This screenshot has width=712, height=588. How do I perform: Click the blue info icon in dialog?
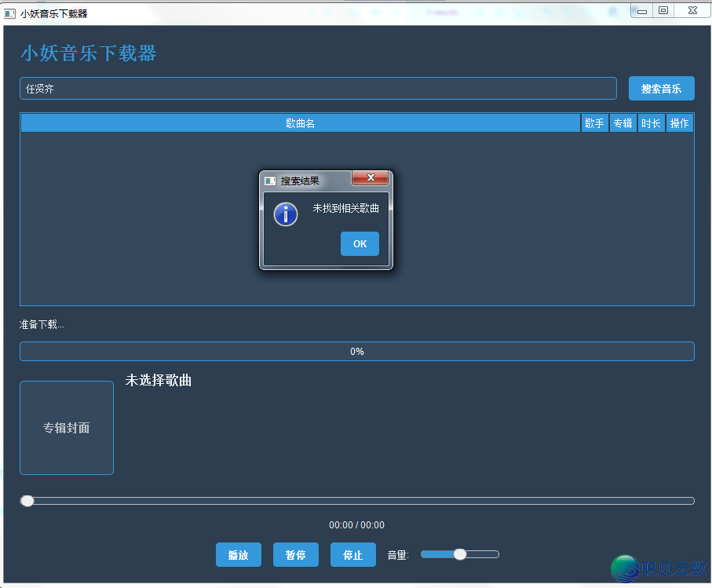coord(286,214)
